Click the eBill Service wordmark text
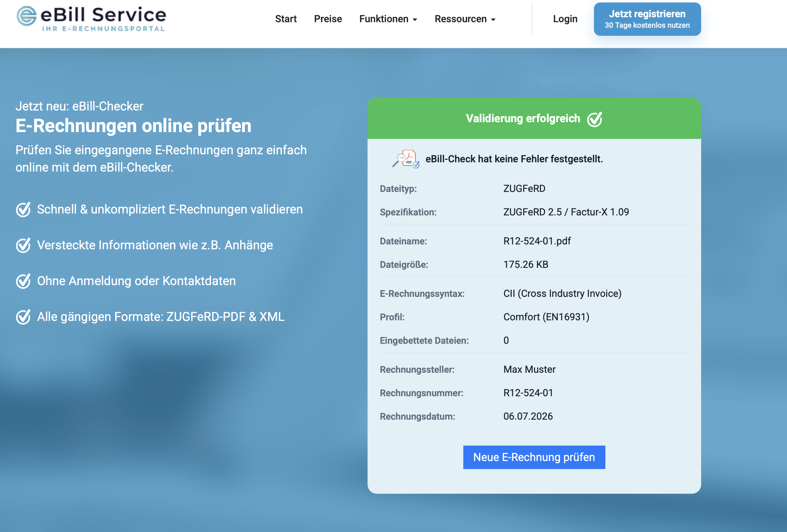The image size is (787, 532). pos(103,15)
